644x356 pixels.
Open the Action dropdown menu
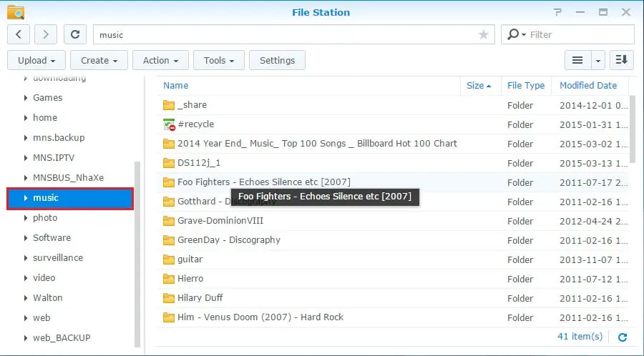160,60
